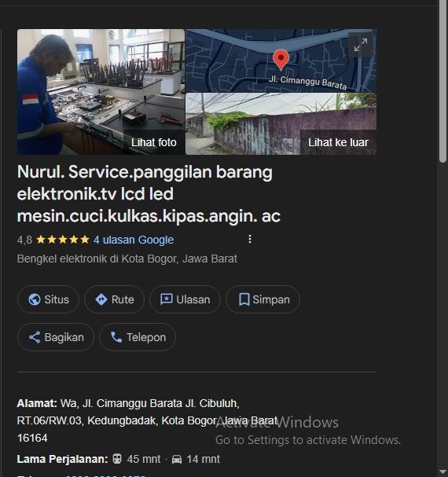Open the Jl. Cimanggu Barata map thumbnail
The width and height of the screenshot is (448, 477).
point(281,61)
